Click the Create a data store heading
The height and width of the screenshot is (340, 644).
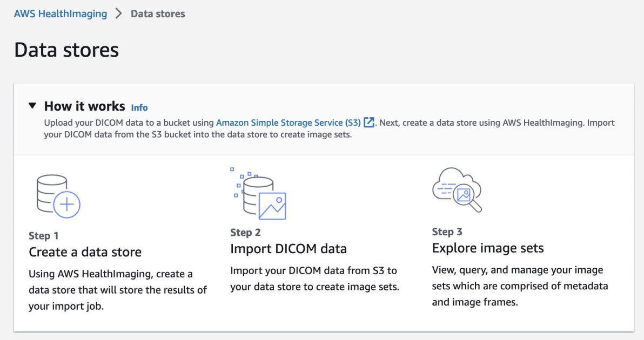[85, 251]
